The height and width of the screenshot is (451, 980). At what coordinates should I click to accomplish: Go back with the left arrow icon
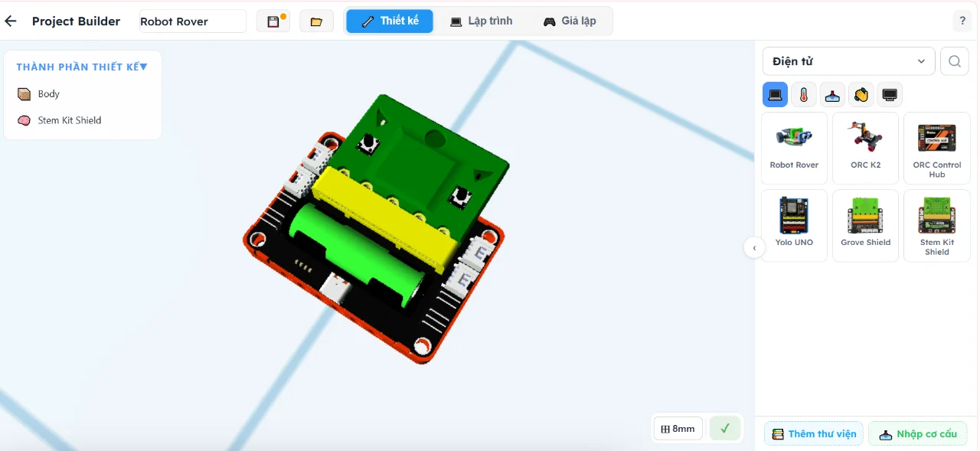point(11,21)
